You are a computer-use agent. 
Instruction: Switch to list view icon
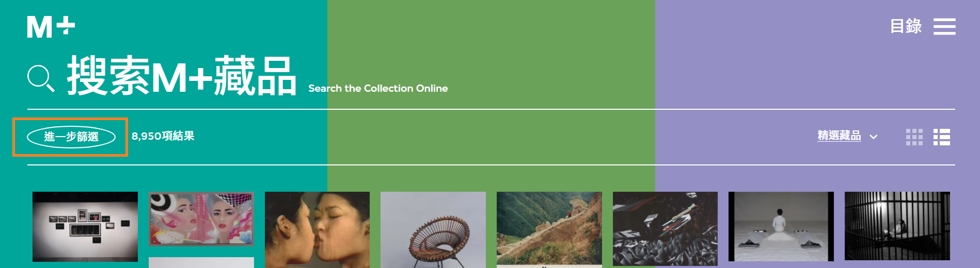[942, 137]
